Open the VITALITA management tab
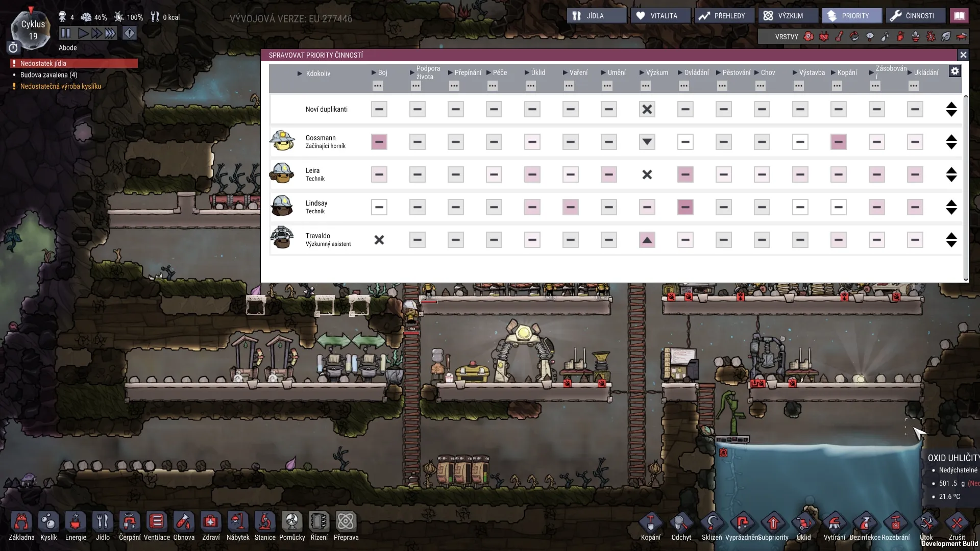 click(660, 16)
